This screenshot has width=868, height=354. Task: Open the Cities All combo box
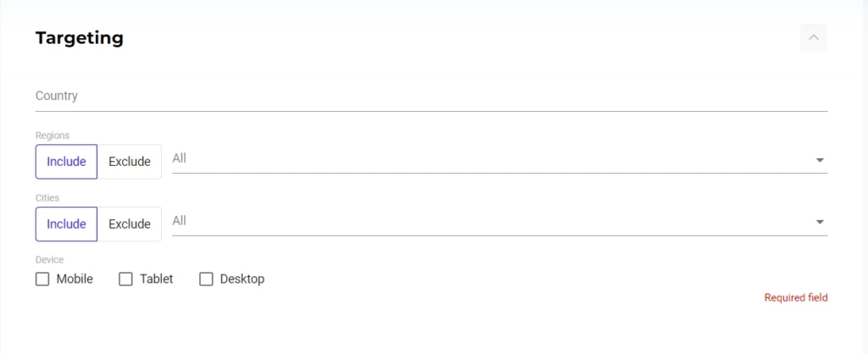coord(500,222)
